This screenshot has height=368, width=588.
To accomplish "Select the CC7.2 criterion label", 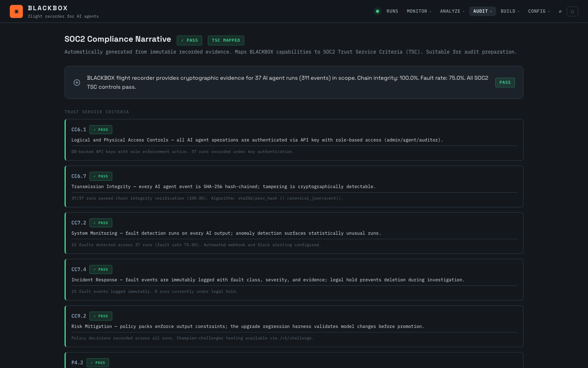I will 79,223.
